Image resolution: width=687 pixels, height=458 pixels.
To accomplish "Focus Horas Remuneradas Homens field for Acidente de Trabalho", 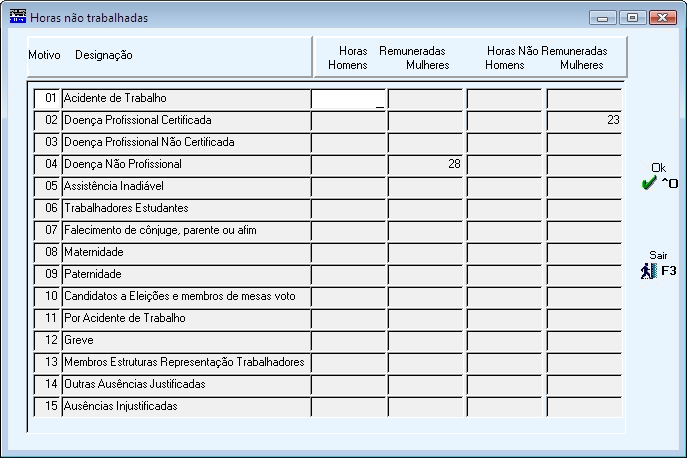I will (348, 99).
